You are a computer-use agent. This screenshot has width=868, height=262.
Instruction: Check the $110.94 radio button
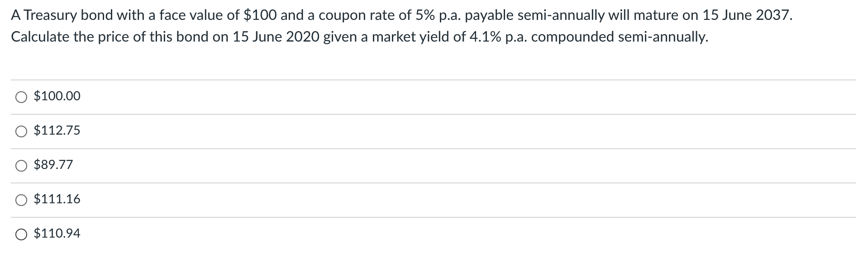pos(21,234)
